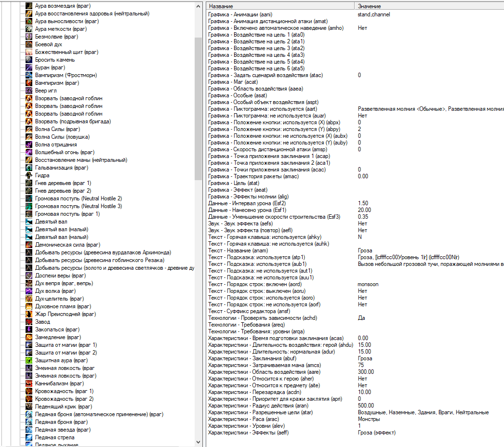Select Гнев деревьев (враг 2) entry
504x447 pixels.
pos(63,191)
